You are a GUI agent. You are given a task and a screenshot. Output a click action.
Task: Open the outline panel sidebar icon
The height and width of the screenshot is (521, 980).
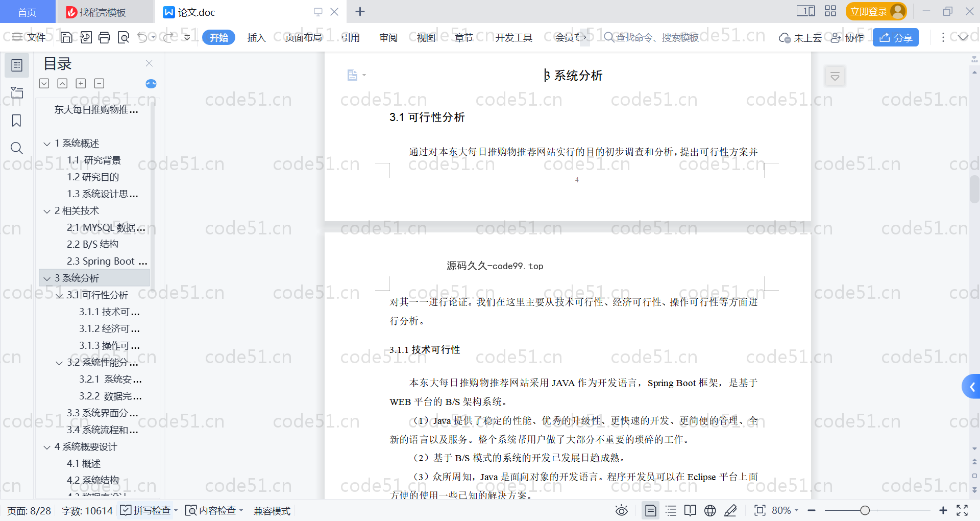17,65
